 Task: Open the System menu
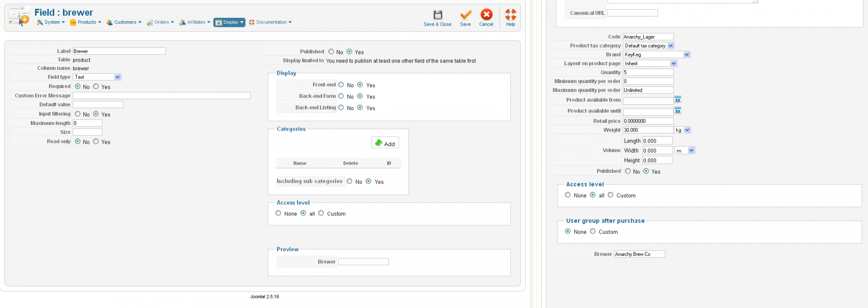click(51, 22)
